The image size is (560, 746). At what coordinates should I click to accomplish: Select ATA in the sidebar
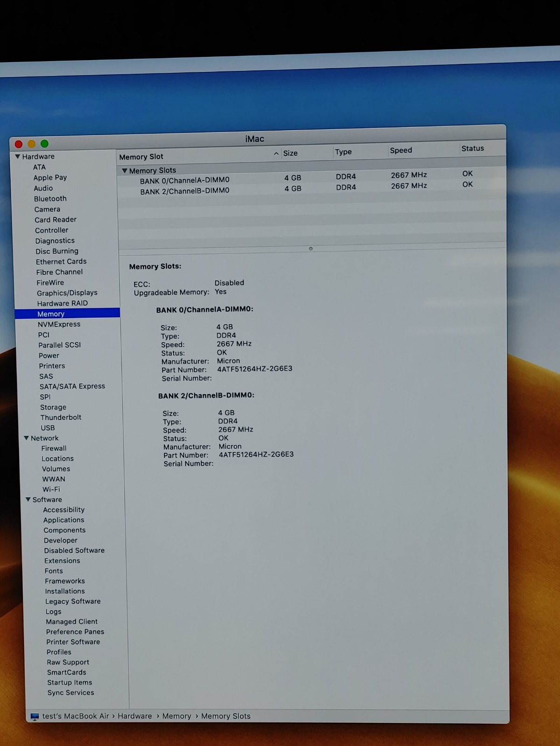39,167
